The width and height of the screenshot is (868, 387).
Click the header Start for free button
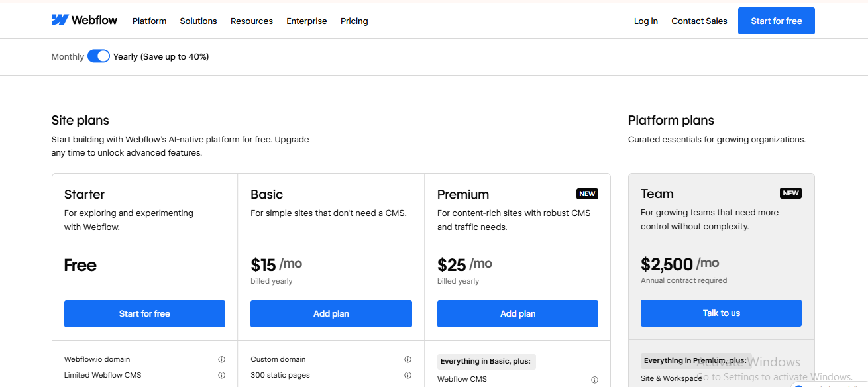[777, 21]
